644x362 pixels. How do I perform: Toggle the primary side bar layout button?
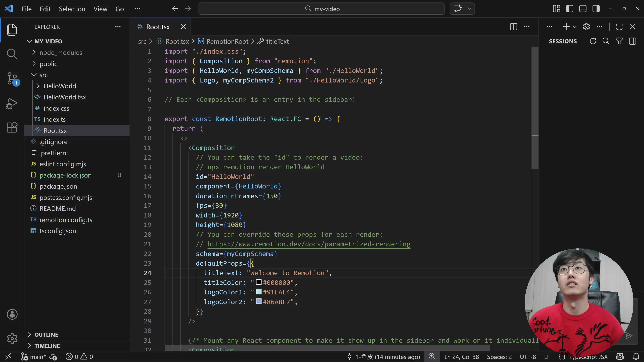point(570,9)
